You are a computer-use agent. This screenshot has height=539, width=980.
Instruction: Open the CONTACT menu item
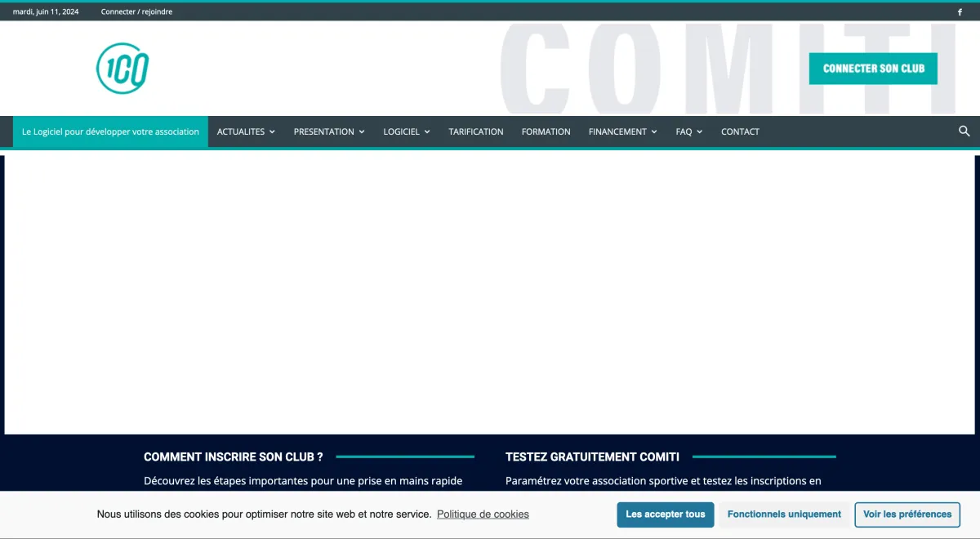[740, 131]
